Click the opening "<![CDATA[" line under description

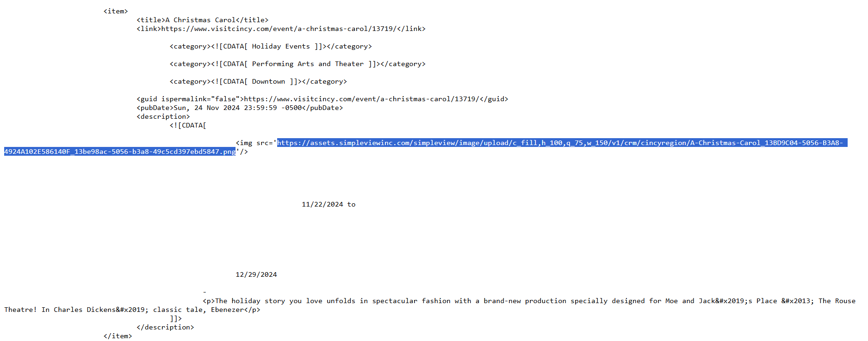coord(187,125)
